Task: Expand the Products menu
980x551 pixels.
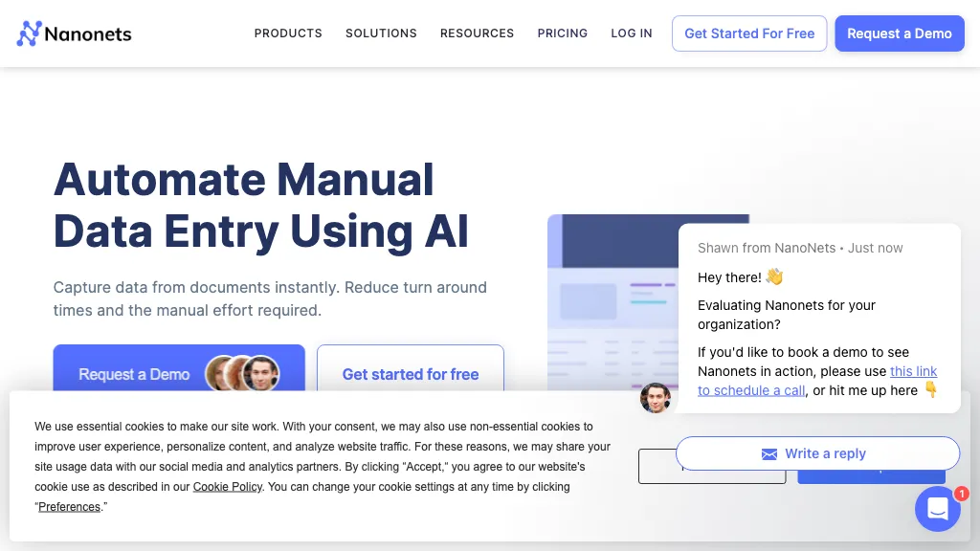Action: tap(288, 33)
